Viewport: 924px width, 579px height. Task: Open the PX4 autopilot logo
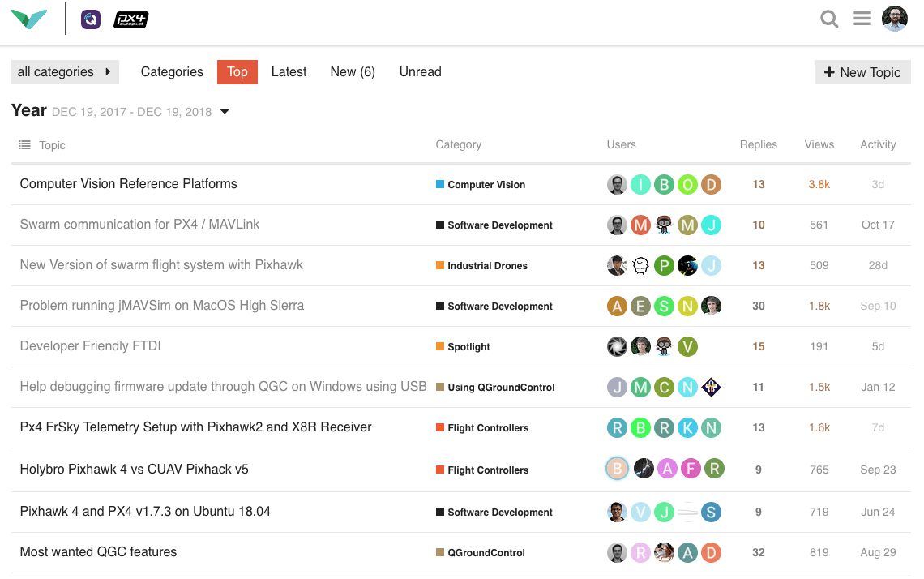pos(130,19)
